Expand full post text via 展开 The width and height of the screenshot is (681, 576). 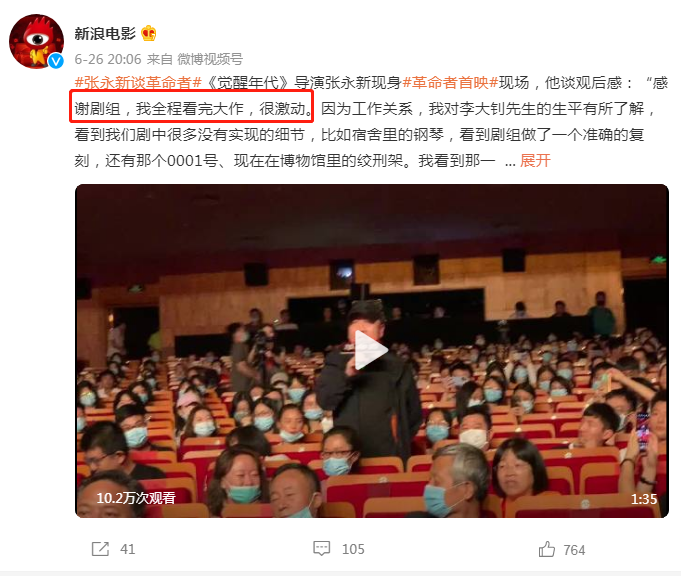point(535,161)
